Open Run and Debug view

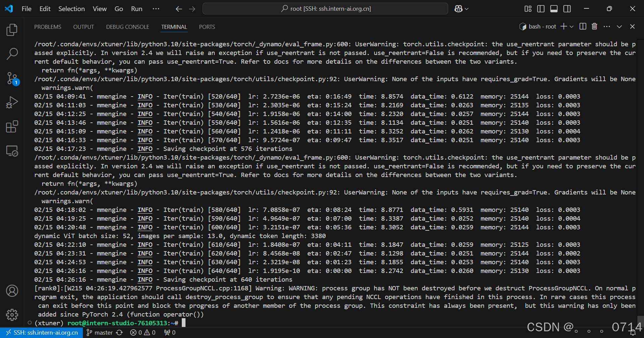tap(12, 102)
